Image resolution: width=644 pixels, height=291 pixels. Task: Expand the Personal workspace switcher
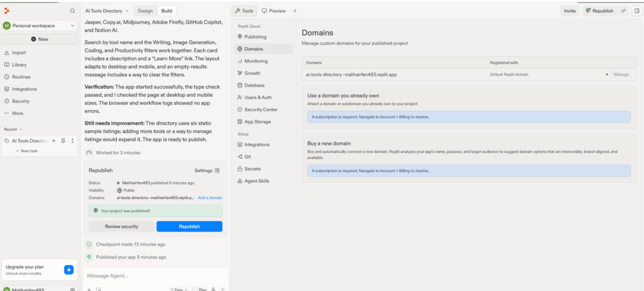click(x=40, y=26)
